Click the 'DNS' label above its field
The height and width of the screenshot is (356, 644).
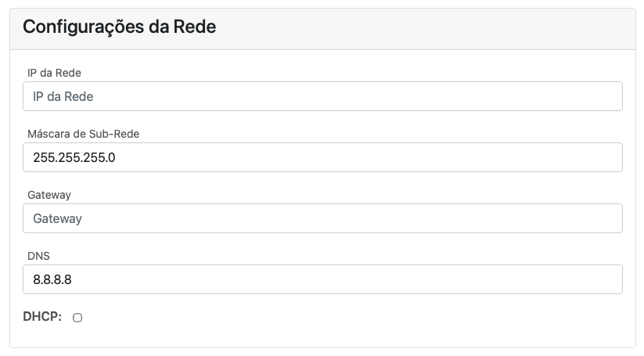tap(38, 256)
